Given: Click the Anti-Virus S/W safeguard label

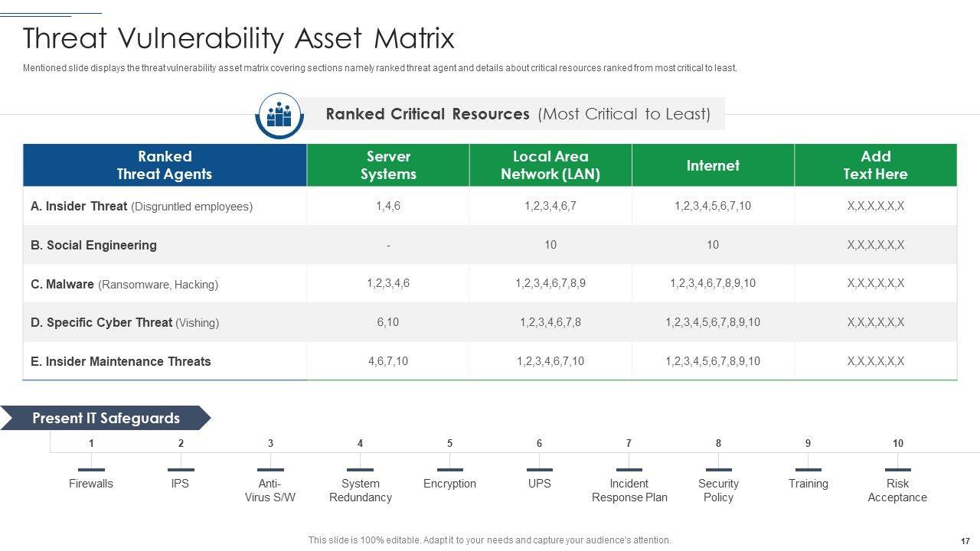Looking at the screenshot, I should pos(270,491).
